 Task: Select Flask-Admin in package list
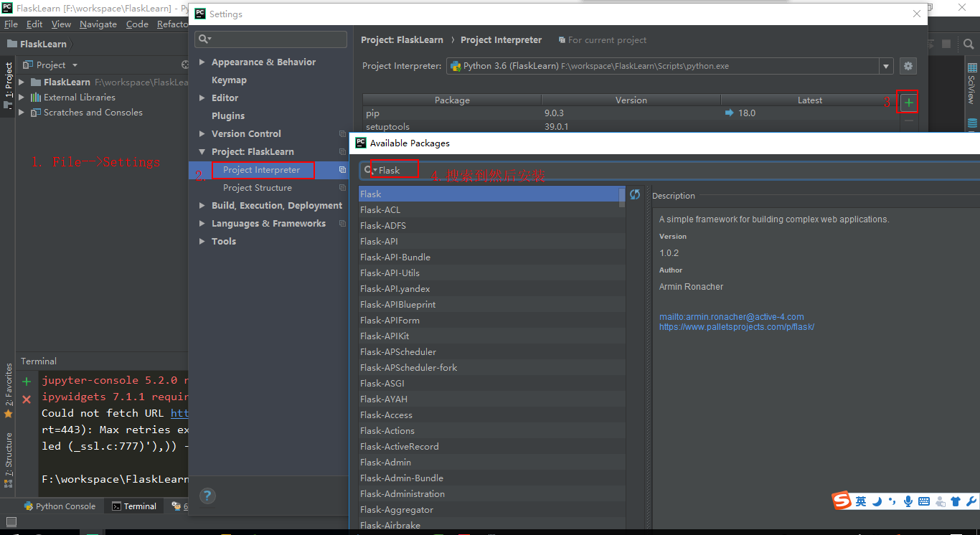pyautogui.click(x=491, y=463)
